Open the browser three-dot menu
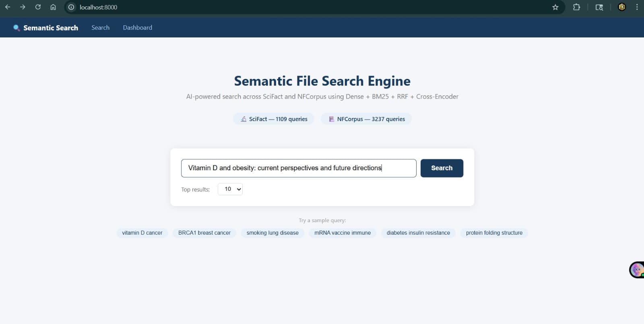Screen dimensions: 644x324 [637, 7]
